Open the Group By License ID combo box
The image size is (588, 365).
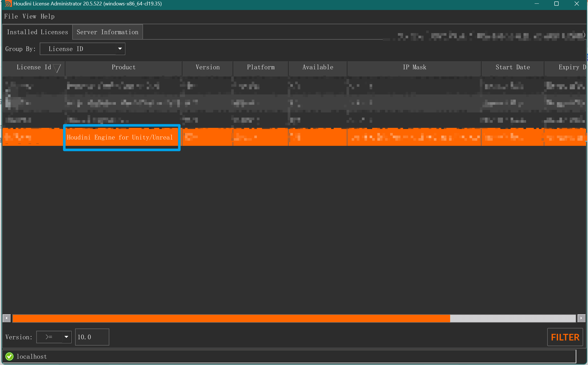point(82,49)
